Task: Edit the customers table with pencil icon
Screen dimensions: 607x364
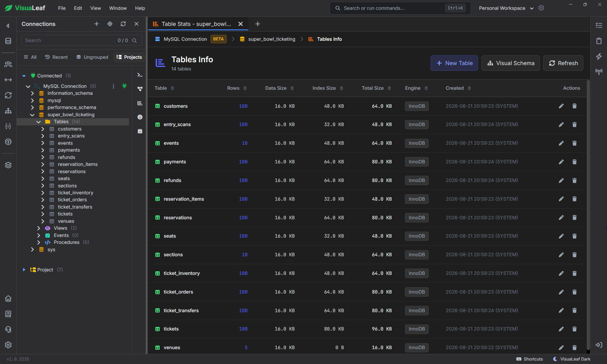Action: tap(561, 106)
